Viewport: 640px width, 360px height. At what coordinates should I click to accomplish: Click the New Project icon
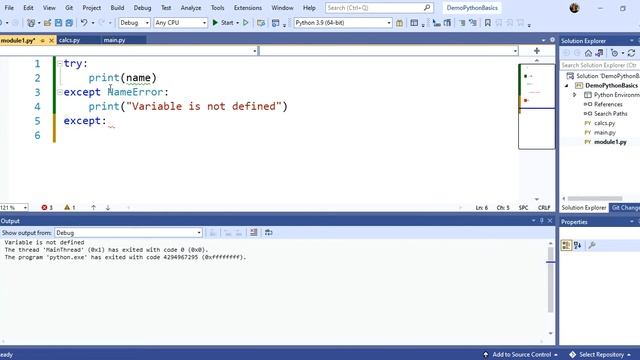[x=31, y=23]
